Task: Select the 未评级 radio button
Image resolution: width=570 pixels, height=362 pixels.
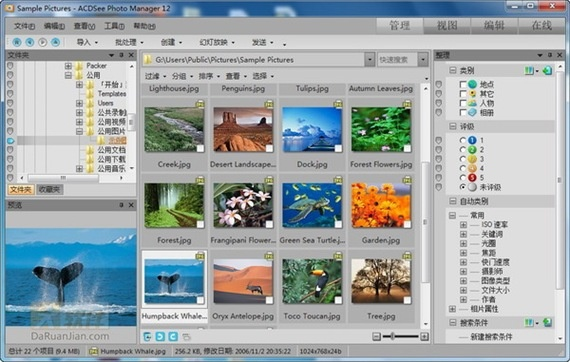Action: click(462, 187)
